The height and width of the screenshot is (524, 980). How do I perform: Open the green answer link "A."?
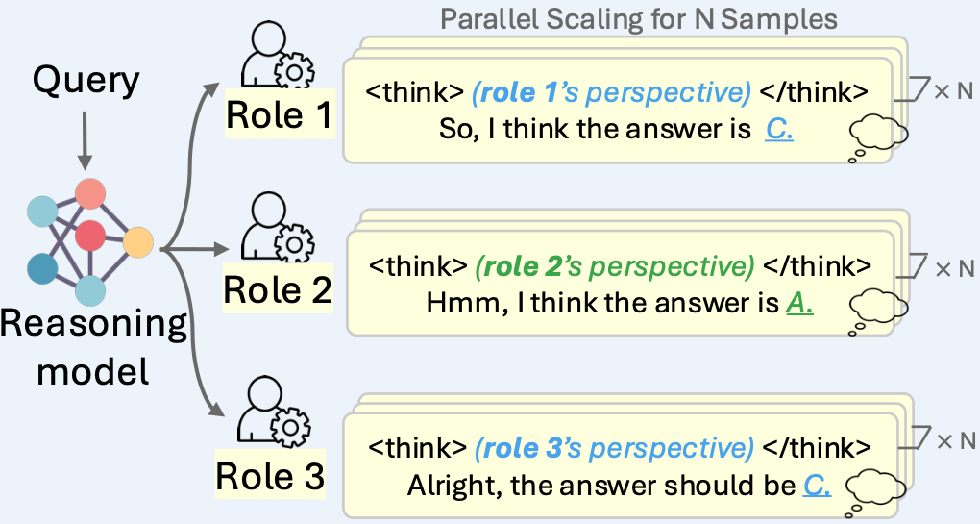click(799, 305)
